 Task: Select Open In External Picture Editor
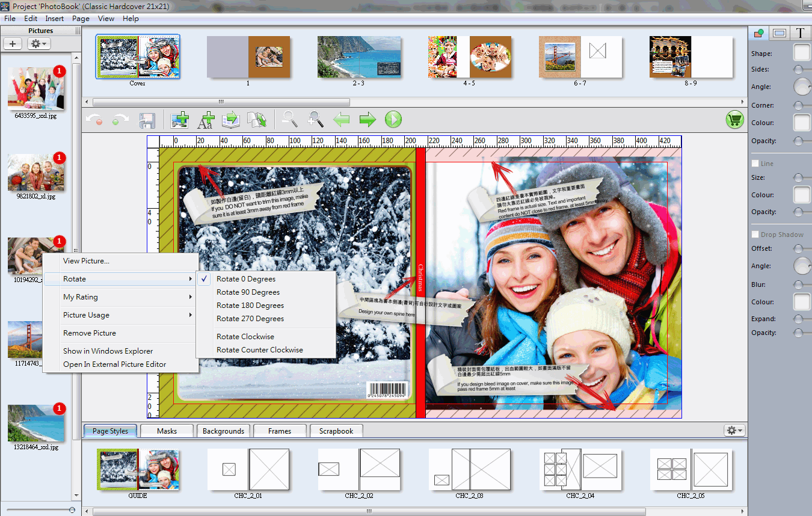click(121, 364)
